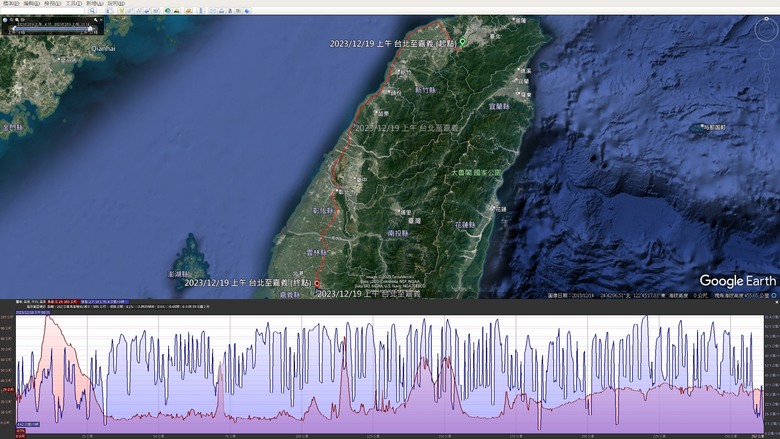Click the 彰化縣 map label
Screen dimensions: 780x439
322,211
